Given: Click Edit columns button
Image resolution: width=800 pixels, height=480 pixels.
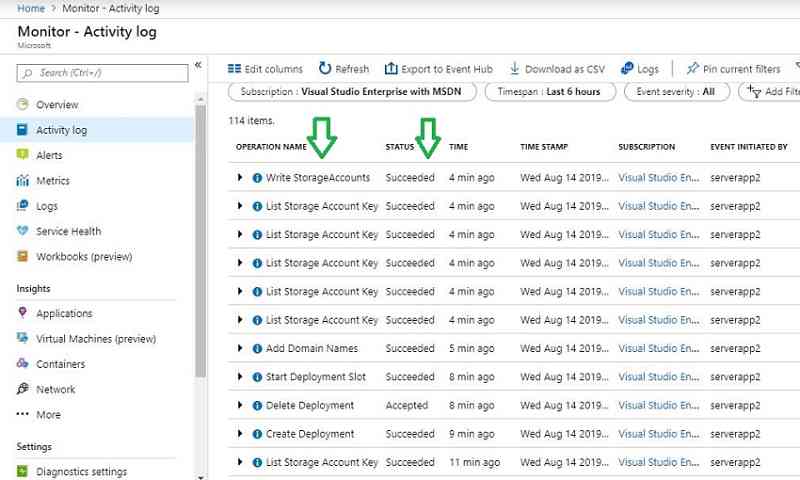Looking at the screenshot, I should pos(265,68).
